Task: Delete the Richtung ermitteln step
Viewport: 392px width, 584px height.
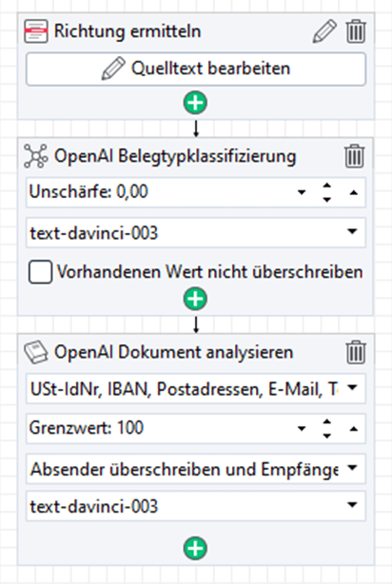Action: pos(356,31)
